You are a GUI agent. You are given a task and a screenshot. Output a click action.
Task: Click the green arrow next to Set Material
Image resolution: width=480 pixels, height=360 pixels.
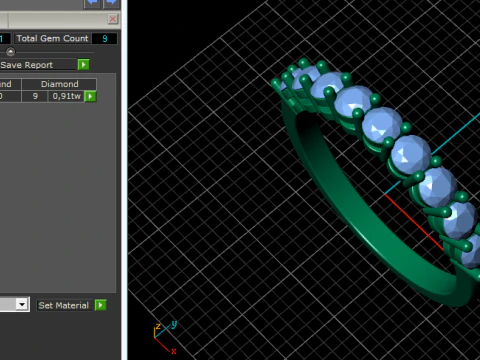point(100,305)
